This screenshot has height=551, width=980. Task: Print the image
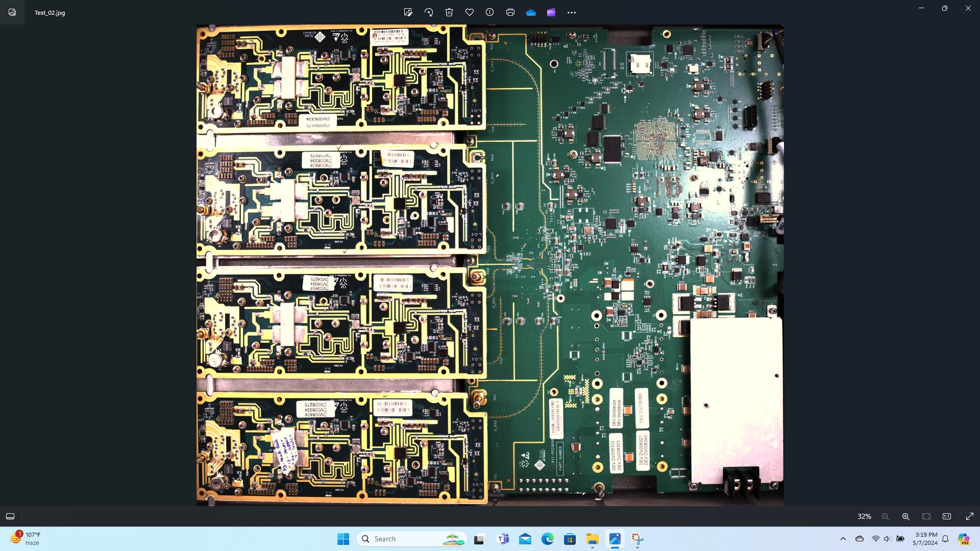click(510, 12)
